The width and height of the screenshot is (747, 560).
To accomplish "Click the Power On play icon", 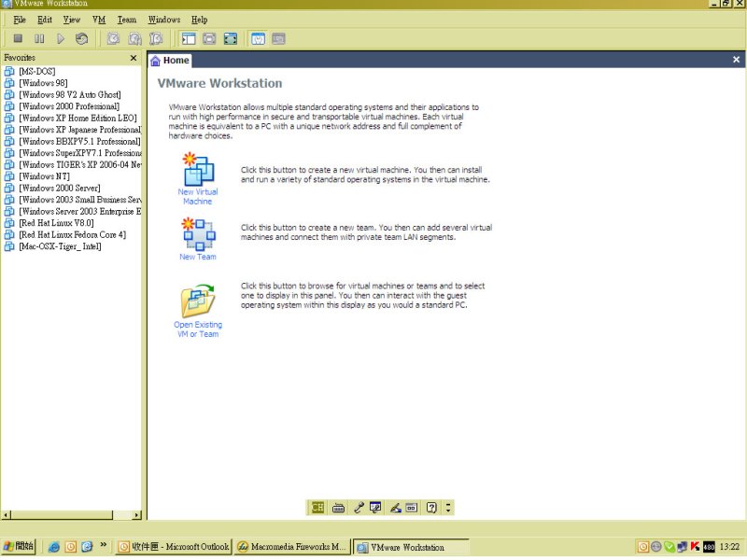I will [x=61, y=38].
